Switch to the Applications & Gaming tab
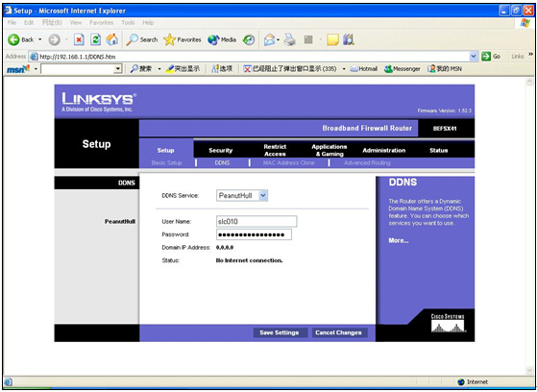This screenshot has width=537, height=392. (x=330, y=150)
